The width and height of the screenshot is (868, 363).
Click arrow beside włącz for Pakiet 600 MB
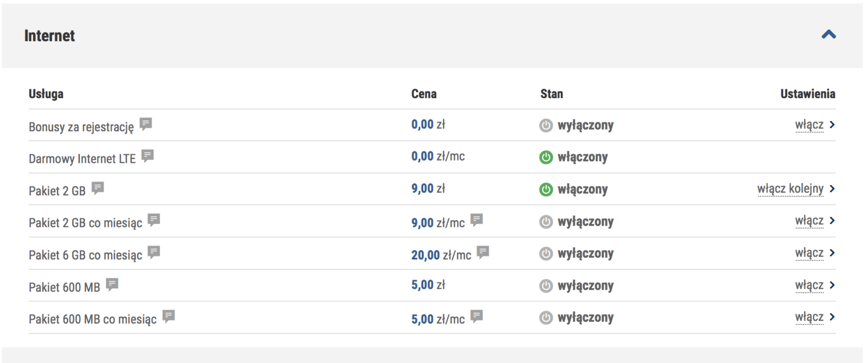[x=832, y=285]
